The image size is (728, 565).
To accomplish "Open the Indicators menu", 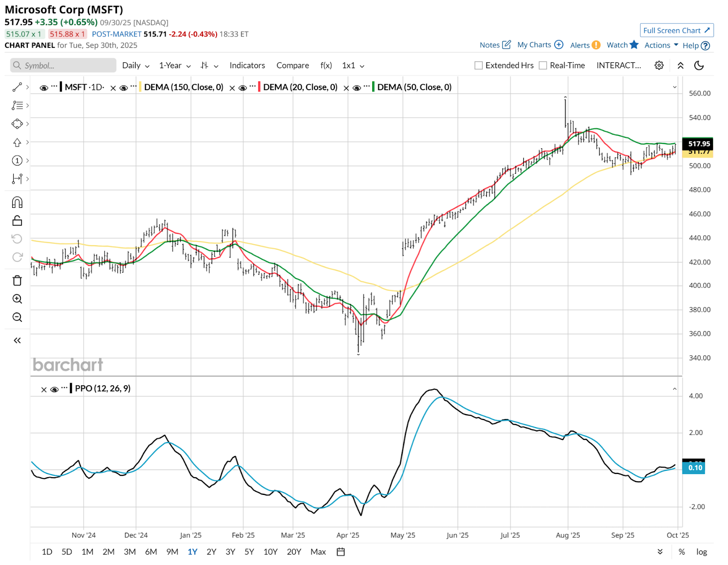I will [247, 66].
